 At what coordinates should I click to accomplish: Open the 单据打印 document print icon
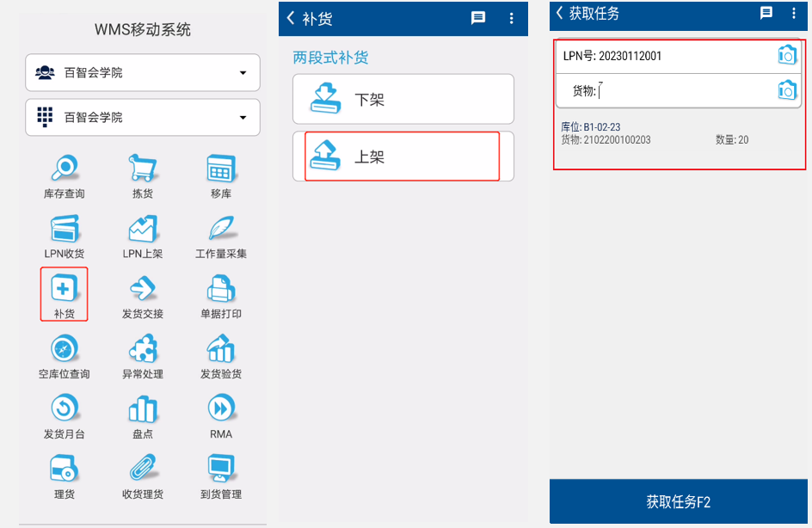coord(221,289)
